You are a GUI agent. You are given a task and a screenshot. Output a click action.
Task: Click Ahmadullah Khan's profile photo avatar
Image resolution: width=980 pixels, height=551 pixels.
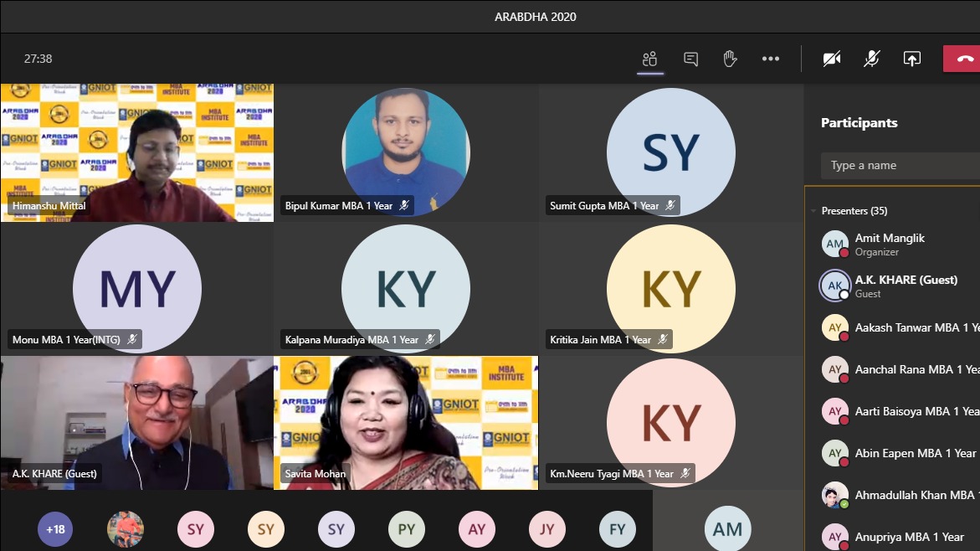click(834, 495)
